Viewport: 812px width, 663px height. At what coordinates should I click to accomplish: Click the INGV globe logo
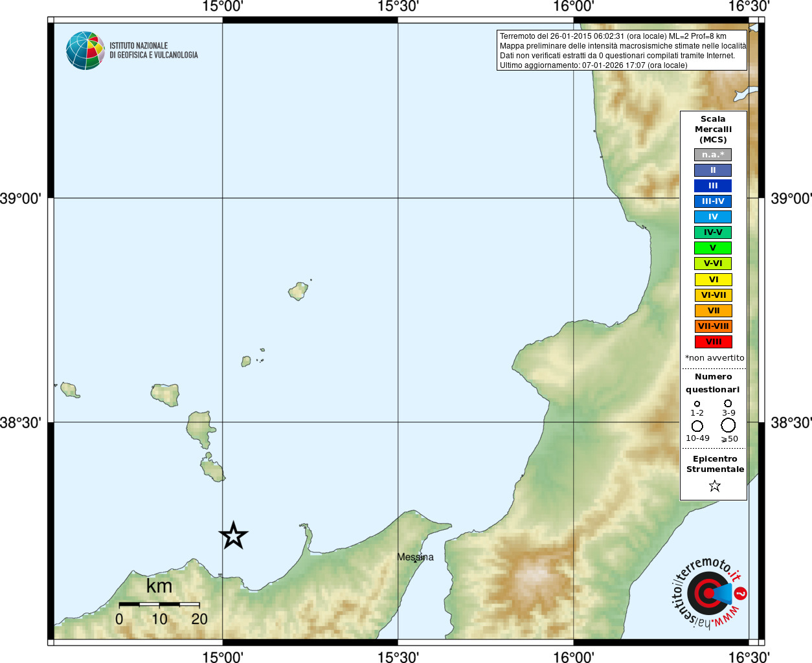coord(85,51)
